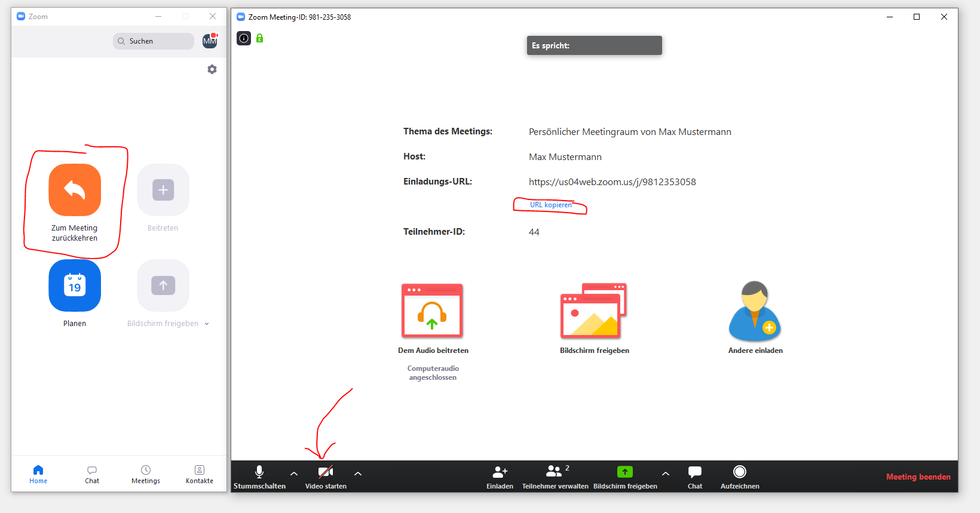Open the MM profile avatar
This screenshot has width=980, height=513.
click(x=210, y=41)
